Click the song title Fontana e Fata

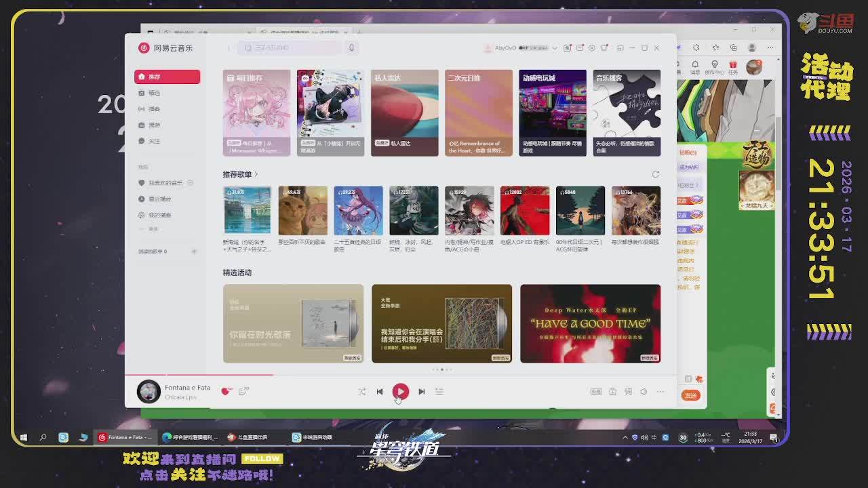pos(187,388)
